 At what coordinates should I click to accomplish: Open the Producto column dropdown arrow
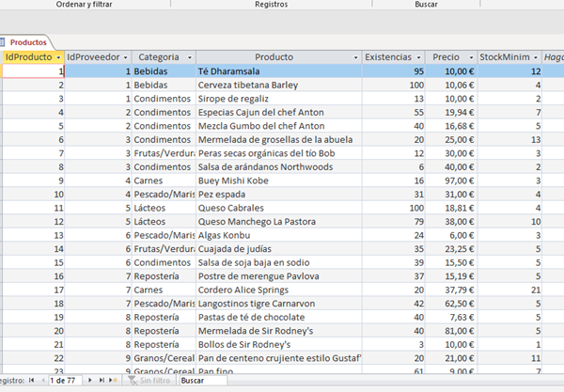[x=354, y=57]
